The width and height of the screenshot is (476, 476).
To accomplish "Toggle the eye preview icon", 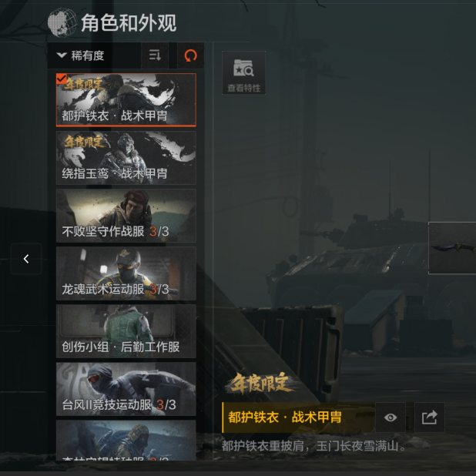I will 391,417.
